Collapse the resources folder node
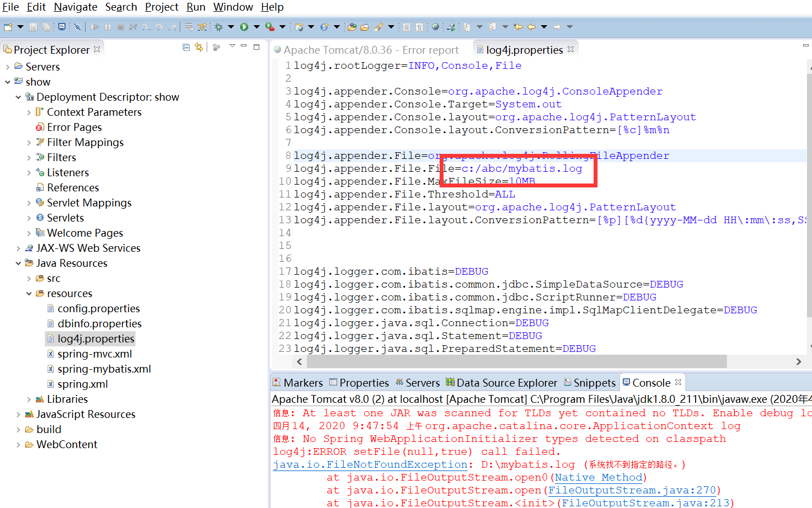This screenshot has height=508, width=812. (29, 293)
